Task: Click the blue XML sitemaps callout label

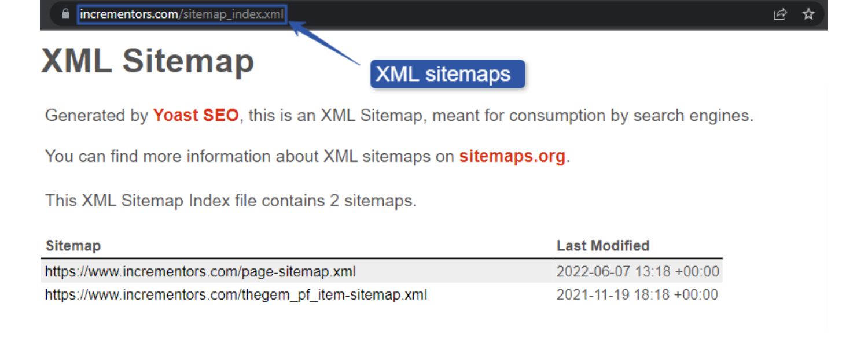Action: coord(449,73)
